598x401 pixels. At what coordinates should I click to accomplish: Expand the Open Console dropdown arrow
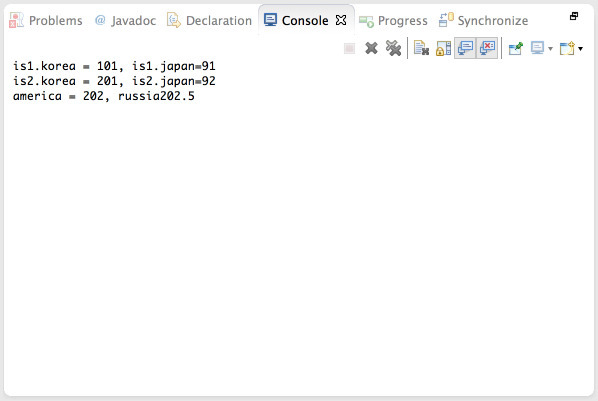point(580,49)
